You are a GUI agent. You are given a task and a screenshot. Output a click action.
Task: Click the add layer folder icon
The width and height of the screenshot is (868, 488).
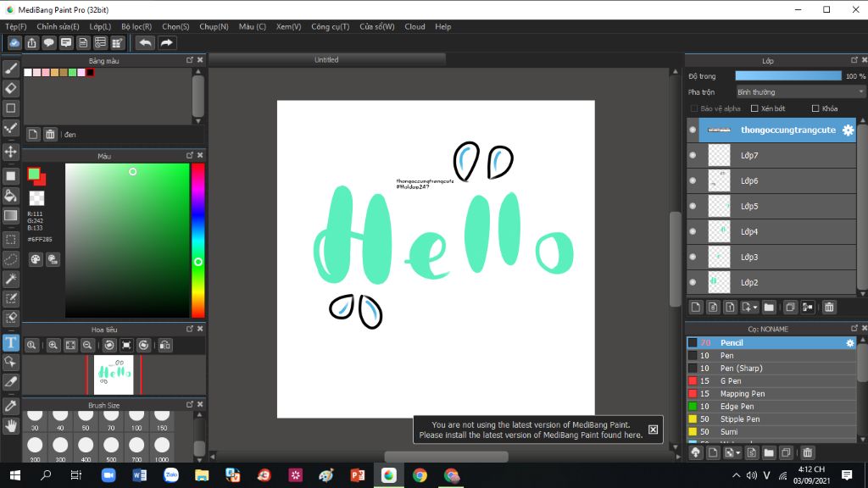tap(768, 307)
